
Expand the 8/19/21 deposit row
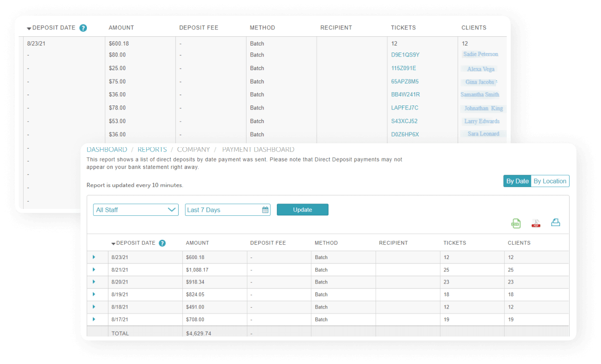[x=93, y=294]
